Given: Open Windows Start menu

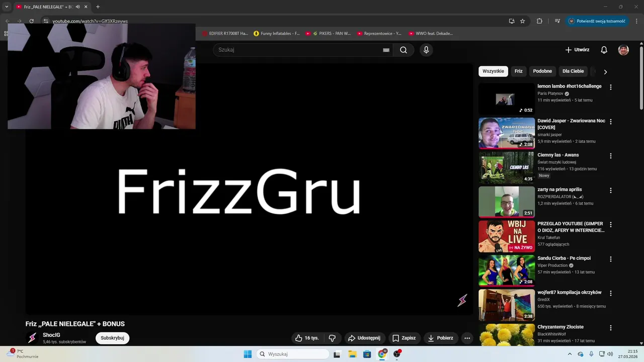Looking at the screenshot, I should (x=248, y=354).
